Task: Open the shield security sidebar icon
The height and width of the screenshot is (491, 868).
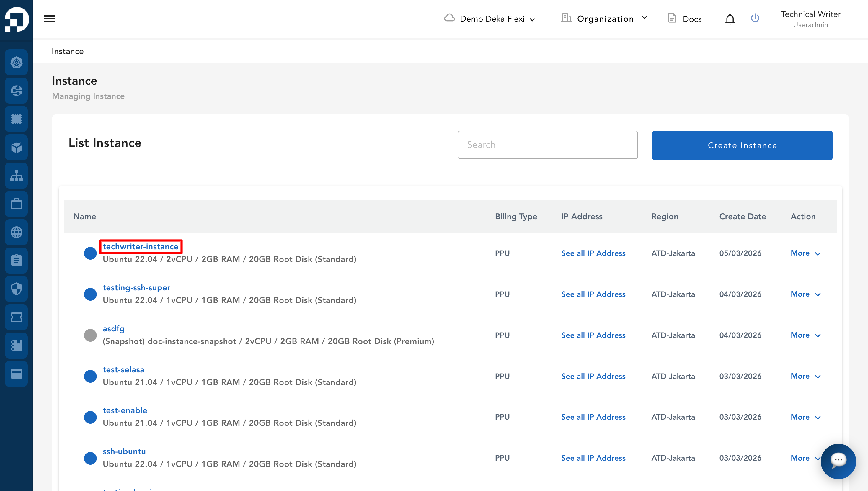Action: (16, 289)
